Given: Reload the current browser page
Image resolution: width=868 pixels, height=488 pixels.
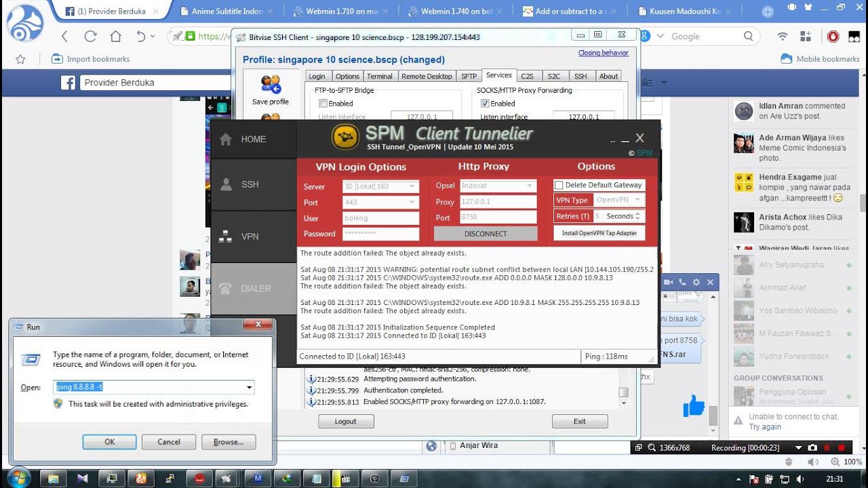Looking at the screenshot, I should 90,37.
